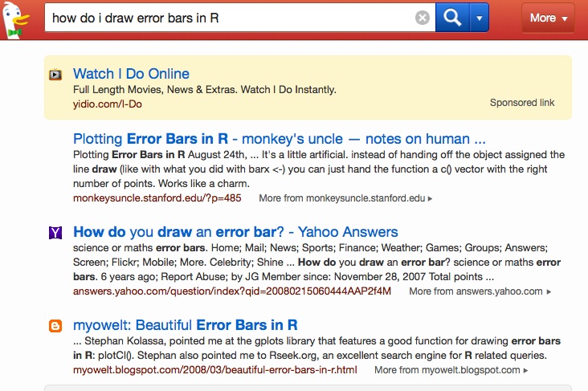The height and width of the screenshot is (391, 588).
Task: Open the Watch I Do Online ad
Action: click(x=131, y=74)
